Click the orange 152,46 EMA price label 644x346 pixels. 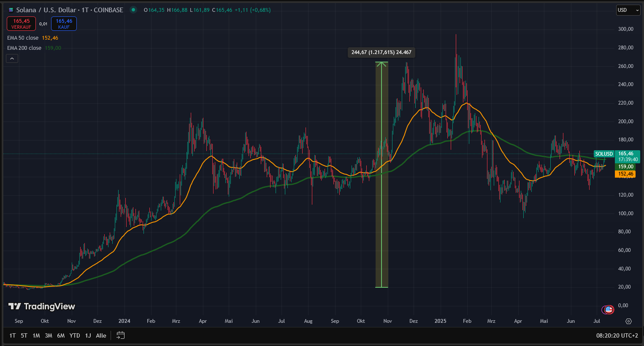point(625,174)
